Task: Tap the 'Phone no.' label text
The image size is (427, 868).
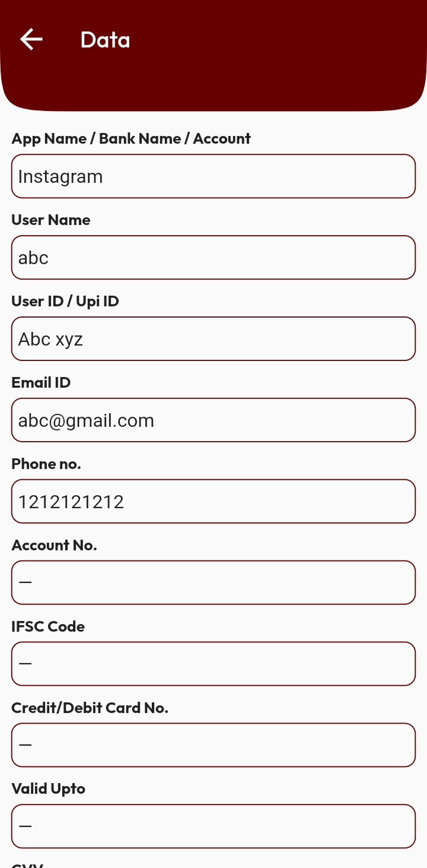Action: point(46,464)
